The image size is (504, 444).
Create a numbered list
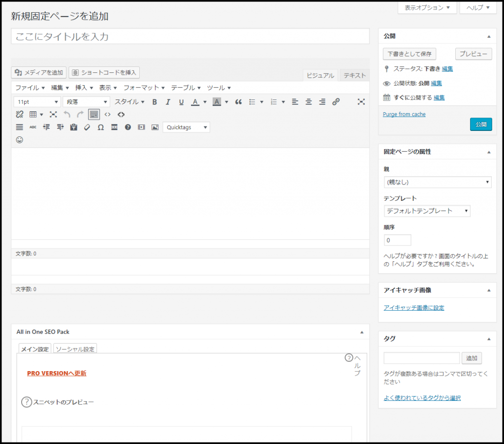coord(274,102)
